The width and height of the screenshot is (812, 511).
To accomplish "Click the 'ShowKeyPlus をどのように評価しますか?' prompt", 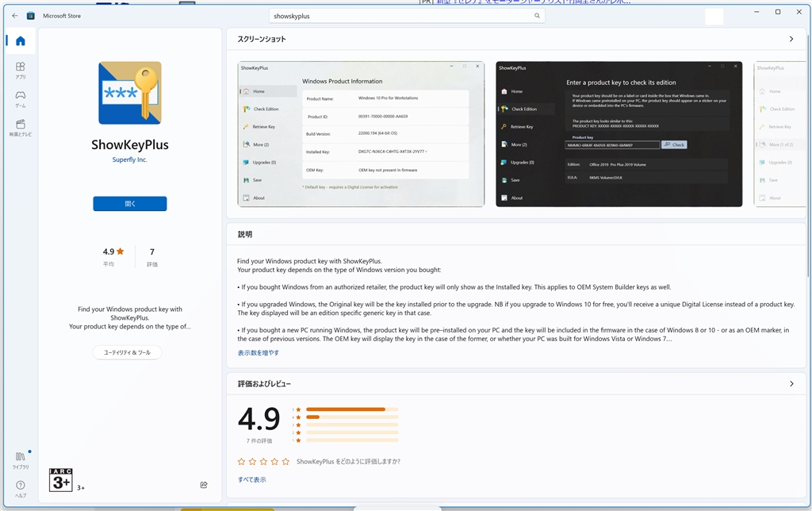I will [x=348, y=461].
